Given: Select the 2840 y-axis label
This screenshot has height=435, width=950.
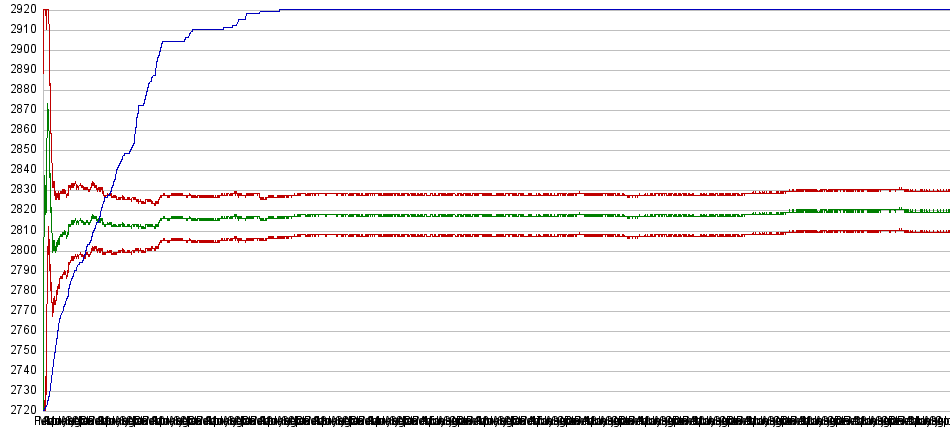Looking at the screenshot, I should 20,169.
